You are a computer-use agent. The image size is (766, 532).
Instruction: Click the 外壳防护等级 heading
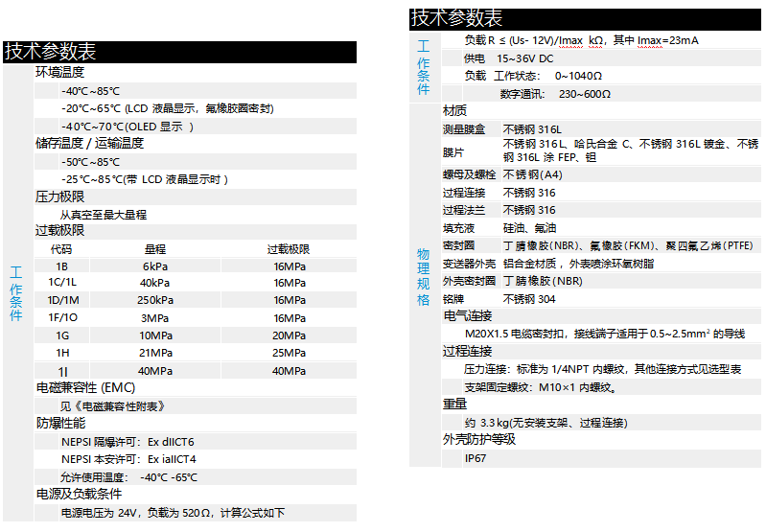click(x=478, y=440)
